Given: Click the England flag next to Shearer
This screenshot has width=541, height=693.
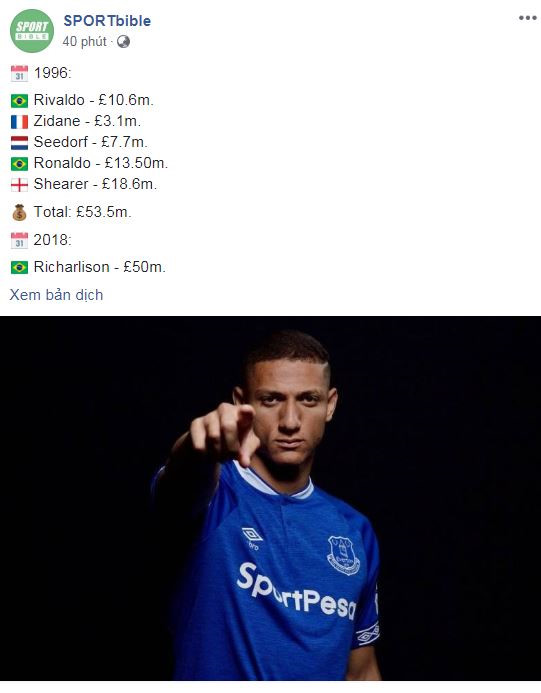Looking at the screenshot, I should pos(19,185).
